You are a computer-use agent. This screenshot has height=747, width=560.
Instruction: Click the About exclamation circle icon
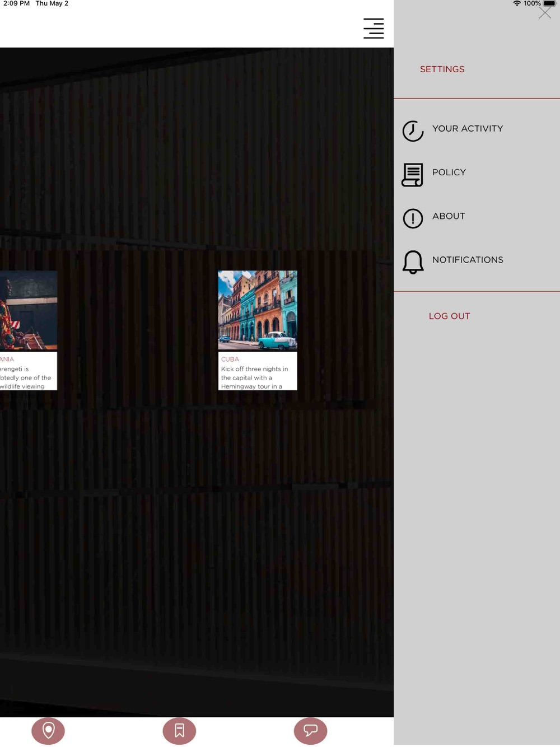pyautogui.click(x=413, y=218)
